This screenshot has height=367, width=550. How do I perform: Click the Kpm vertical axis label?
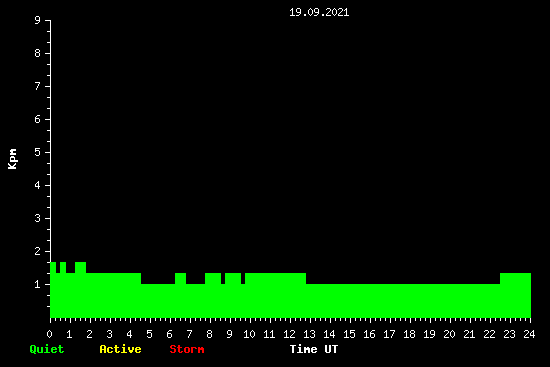point(13,159)
